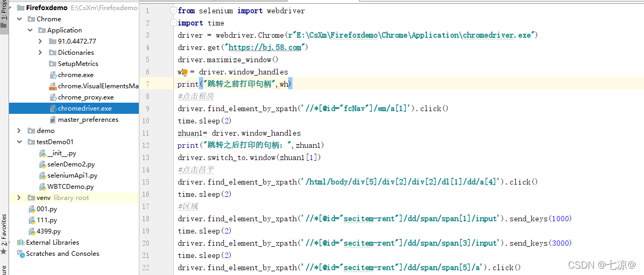
Task: Click line number 21 in the gutter
Action: coord(146,255)
